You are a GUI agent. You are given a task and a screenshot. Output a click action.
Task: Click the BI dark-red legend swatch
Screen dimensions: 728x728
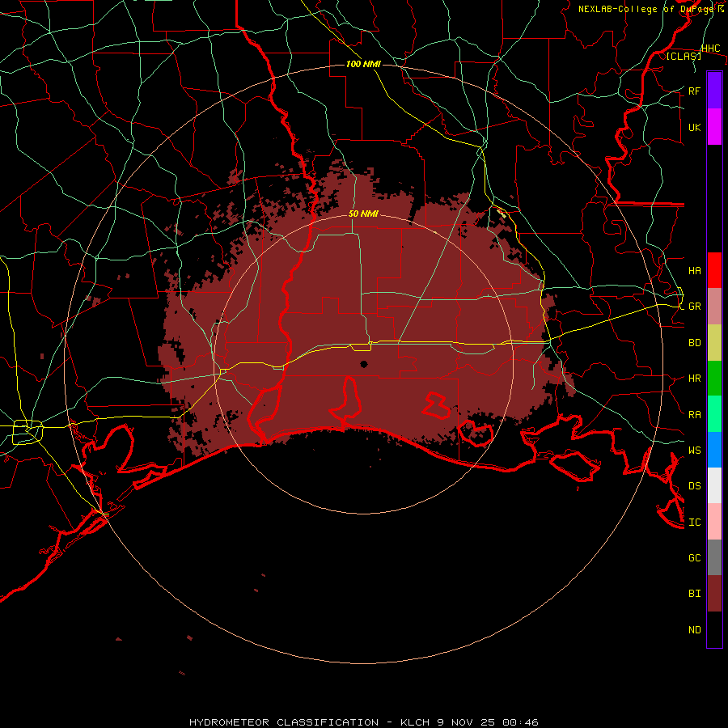coord(714,594)
